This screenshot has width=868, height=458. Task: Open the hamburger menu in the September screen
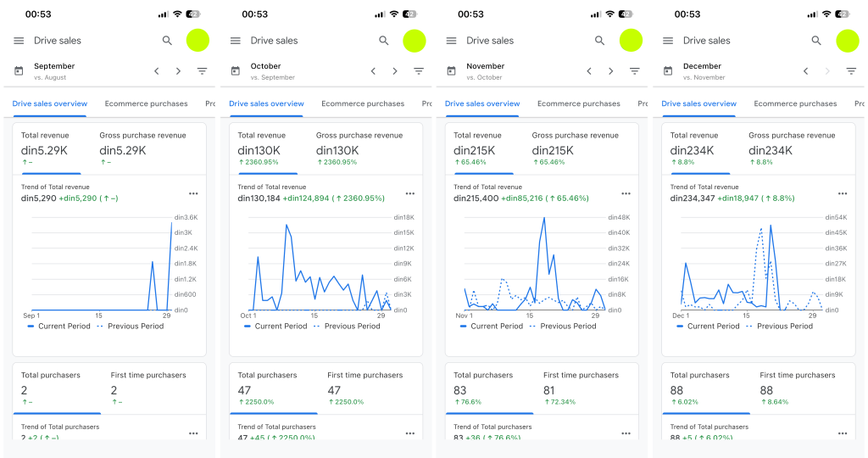point(19,41)
